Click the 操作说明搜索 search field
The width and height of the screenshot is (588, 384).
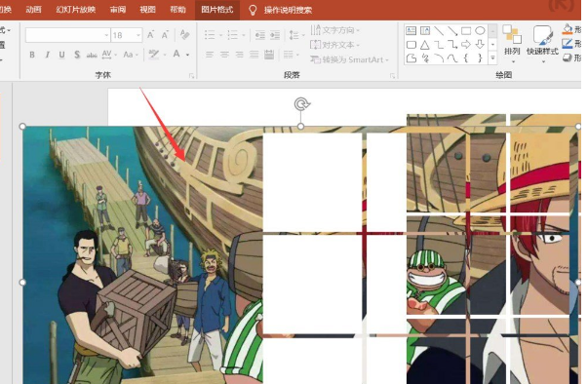[x=288, y=10]
